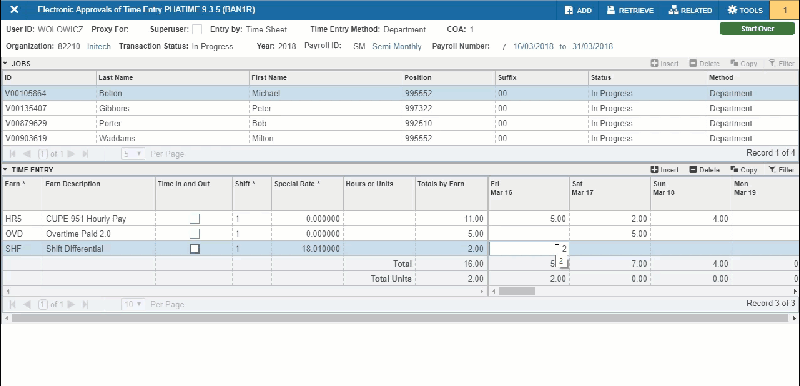Click Insert icon in Time Entry section
Image resolution: width=800 pixels, height=386 pixels.
click(664, 170)
